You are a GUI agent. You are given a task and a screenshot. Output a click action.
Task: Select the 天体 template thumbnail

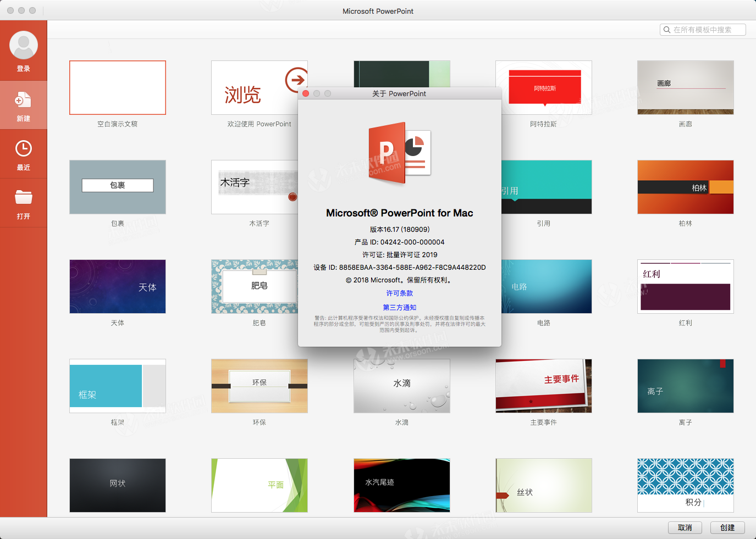[117, 286]
